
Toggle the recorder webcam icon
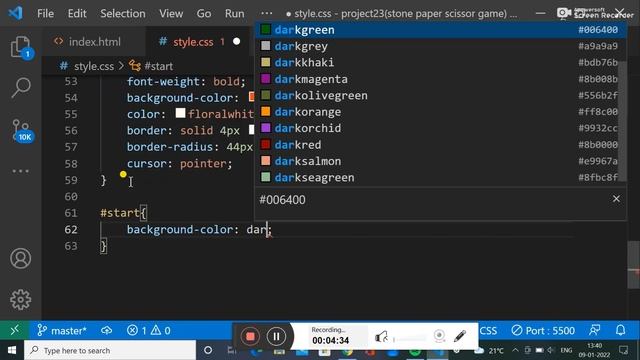click(439, 336)
